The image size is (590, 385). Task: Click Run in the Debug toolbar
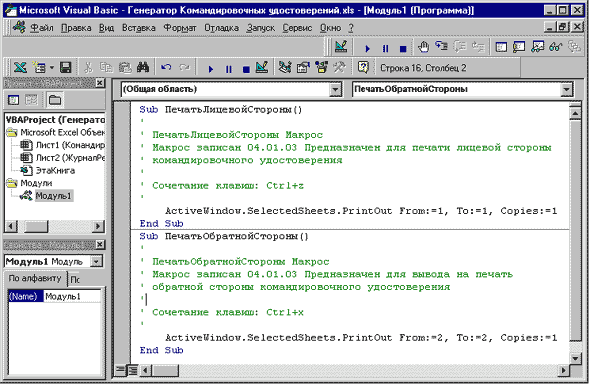tap(368, 48)
